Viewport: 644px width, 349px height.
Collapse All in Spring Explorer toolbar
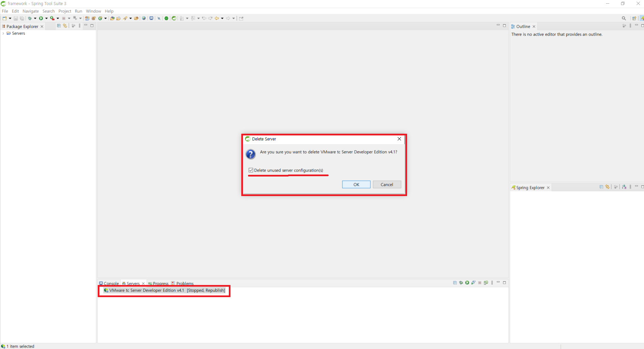(601, 187)
